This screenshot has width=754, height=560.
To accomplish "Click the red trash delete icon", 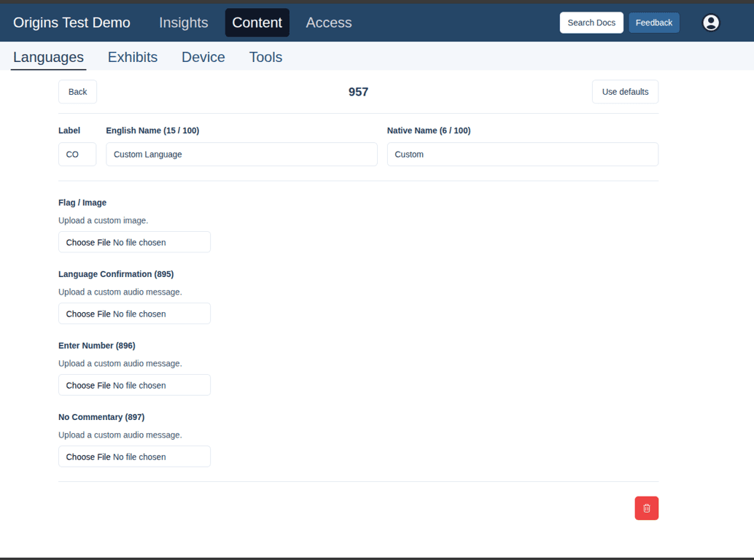I will coord(646,508).
